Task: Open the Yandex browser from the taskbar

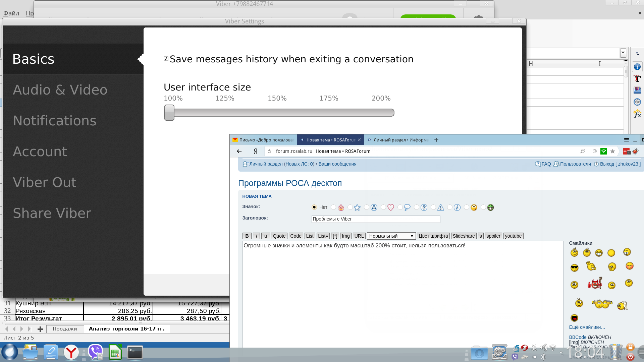Action: point(71,352)
